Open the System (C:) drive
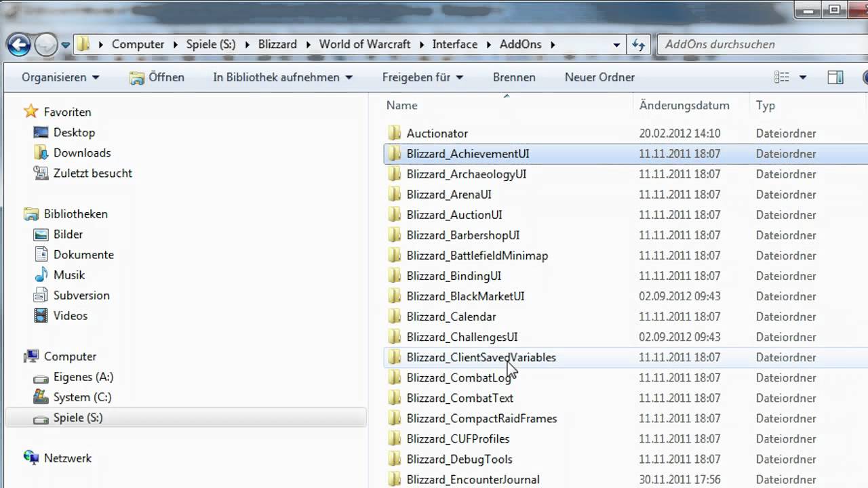868x488 pixels. click(x=82, y=397)
